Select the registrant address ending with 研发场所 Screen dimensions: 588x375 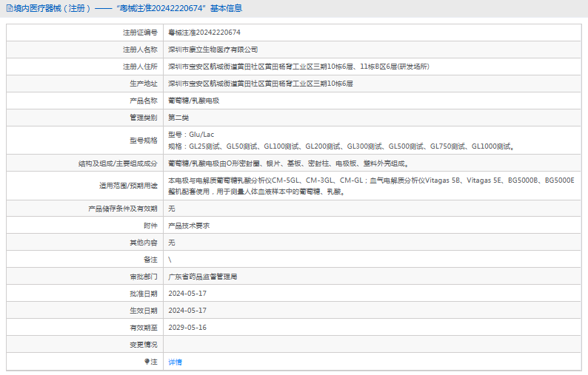(x=299, y=67)
